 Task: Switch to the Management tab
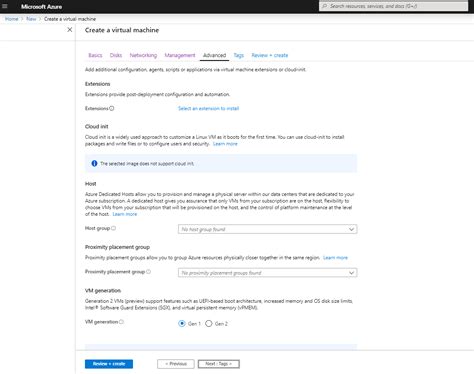(180, 55)
